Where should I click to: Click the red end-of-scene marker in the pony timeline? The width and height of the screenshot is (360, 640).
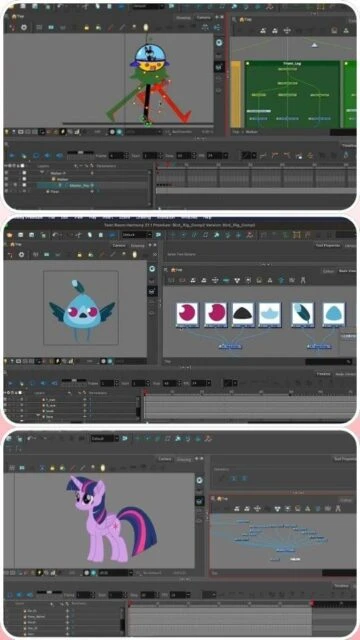[312, 603]
